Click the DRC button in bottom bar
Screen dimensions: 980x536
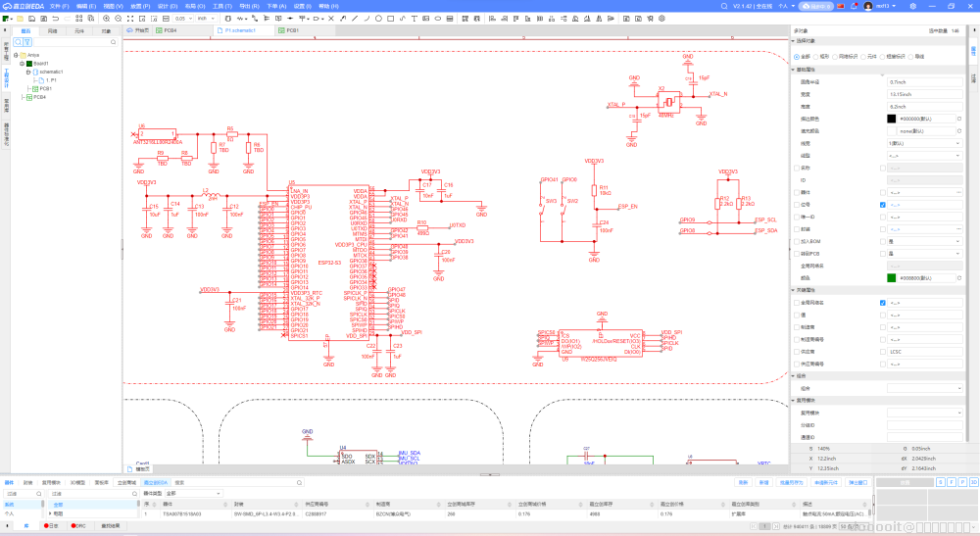pyautogui.click(x=80, y=526)
